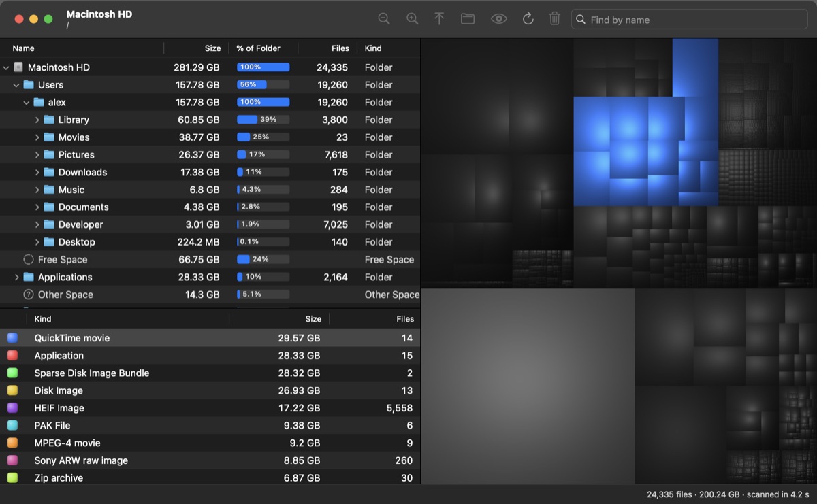Image resolution: width=817 pixels, height=504 pixels.
Task: Select the QuickTime movie kind row
Action: (x=210, y=338)
